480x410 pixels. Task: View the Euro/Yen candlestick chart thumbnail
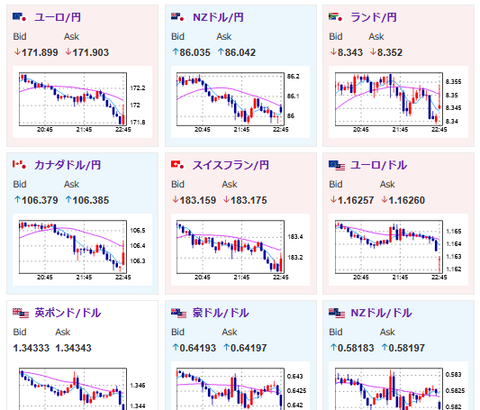tap(82, 102)
